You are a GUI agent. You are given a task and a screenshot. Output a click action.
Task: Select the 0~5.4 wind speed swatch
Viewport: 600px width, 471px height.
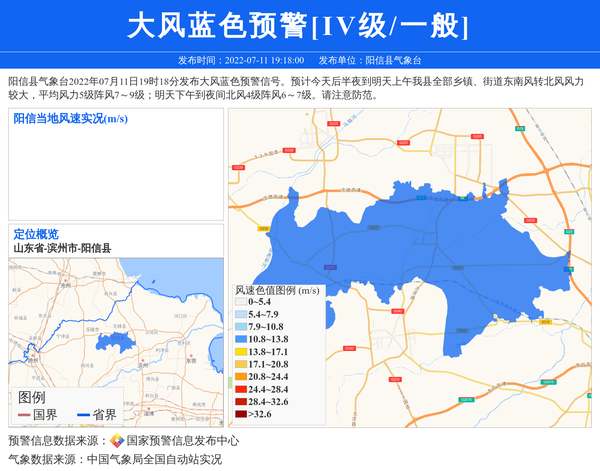240,301
